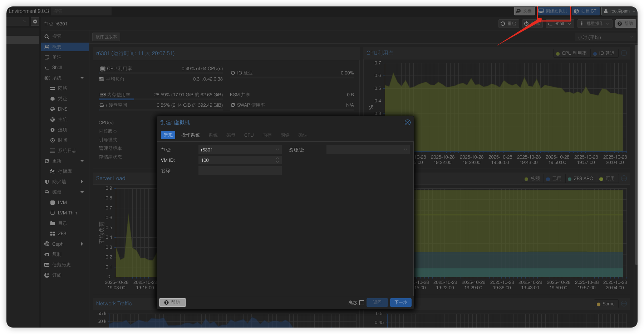This screenshot has height=334, width=644.
Task: Click the 下一步 button
Action: click(400, 302)
